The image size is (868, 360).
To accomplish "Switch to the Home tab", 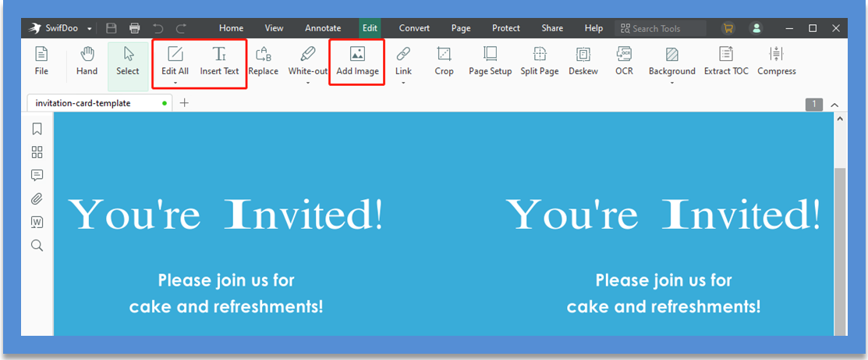I will (231, 28).
